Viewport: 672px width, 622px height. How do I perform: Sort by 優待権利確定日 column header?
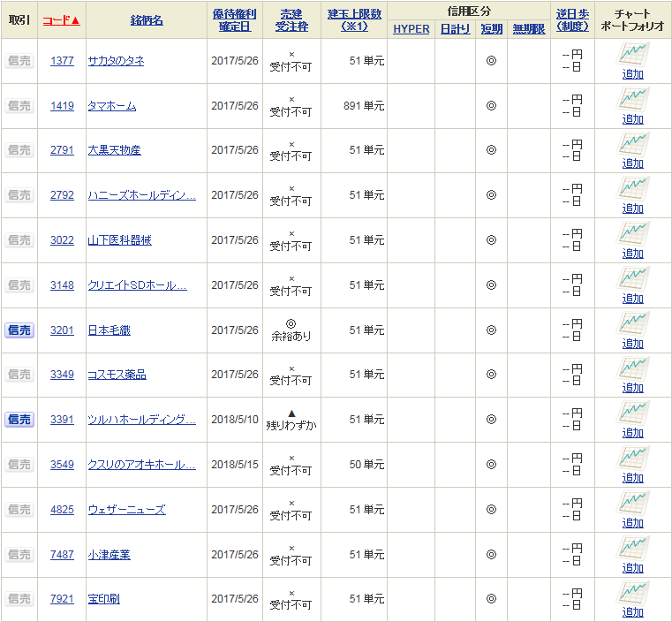(x=234, y=20)
